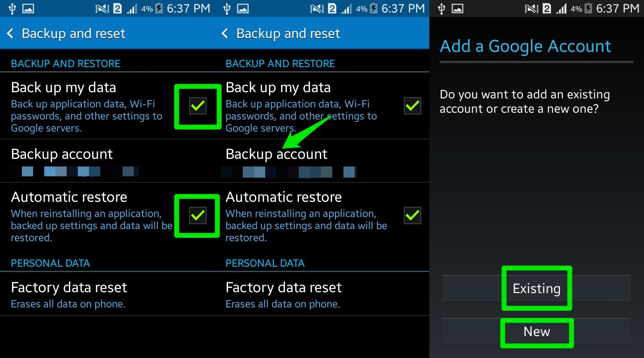Viewport: 644px width, 358px height.
Task: Tap the battery icon in the right screen's status bar
Action: click(x=588, y=9)
